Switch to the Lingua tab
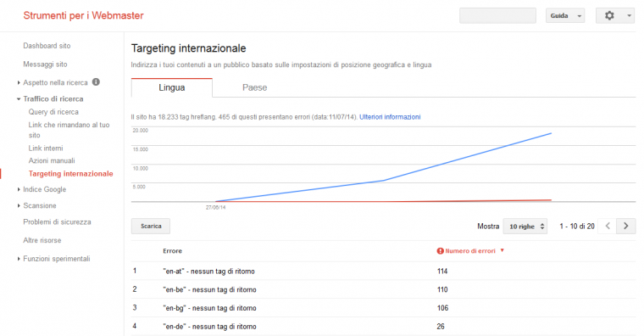This screenshot has width=644, height=336. coord(172,87)
